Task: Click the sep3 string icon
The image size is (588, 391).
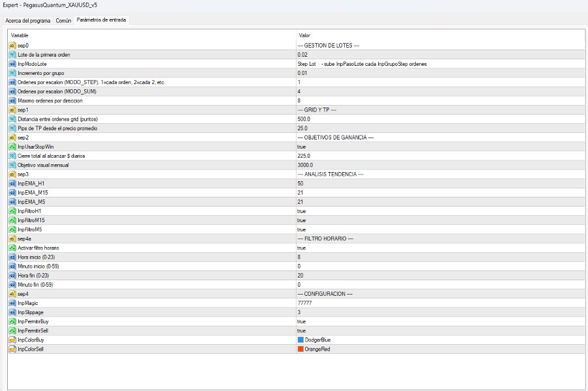Action: pos(12,174)
